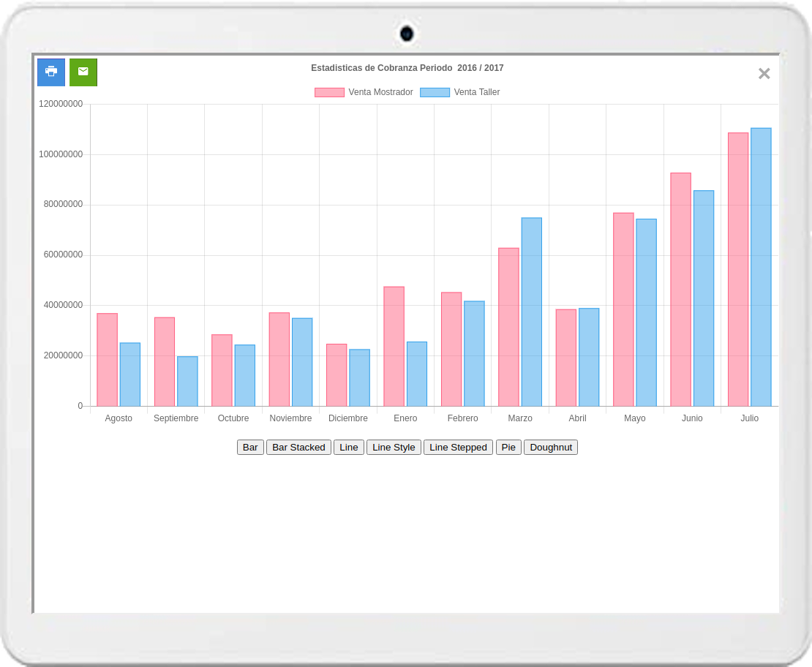Click the Venta Mostrador legend label
Viewport: 812px width, 667px height.
tap(380, 92)
